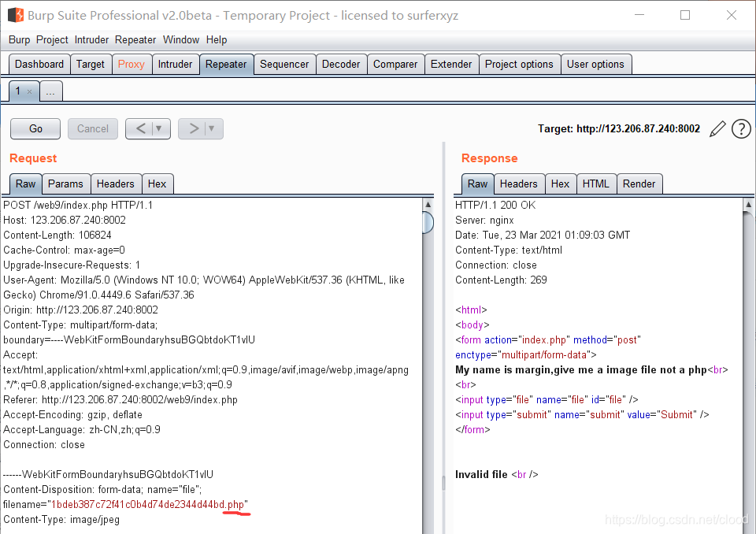Viewport: 756px width, 534px height.
Task: Open the Window menu
Action: 181,39
